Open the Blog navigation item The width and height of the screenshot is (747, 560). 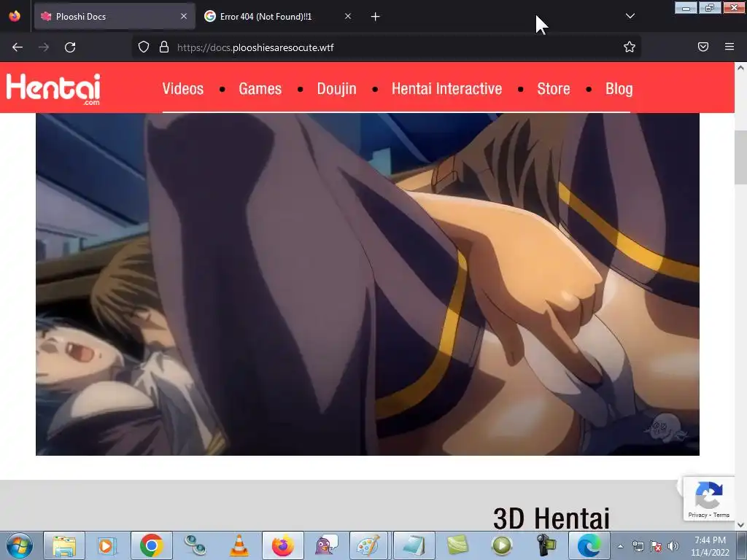click(619, 89)
